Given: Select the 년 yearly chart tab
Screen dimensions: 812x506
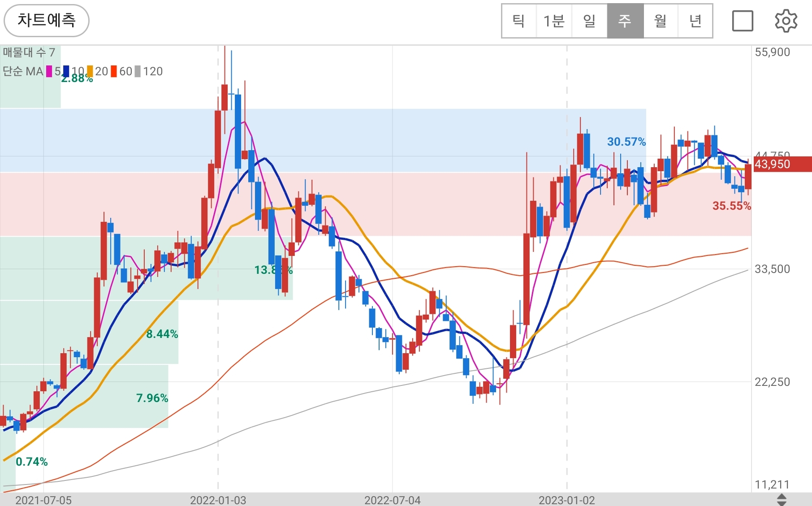Looking at the screenshot, I should click(x=695, y=21).
